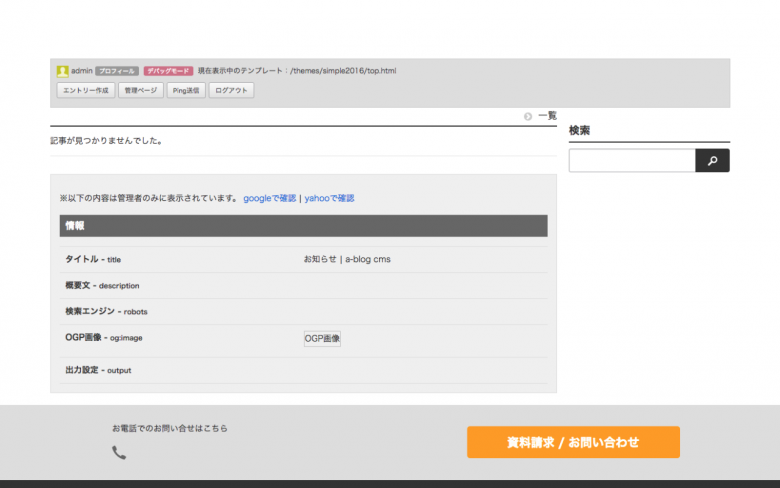Click the circular arrow icon beside 一覧

[x=528, y=116]
